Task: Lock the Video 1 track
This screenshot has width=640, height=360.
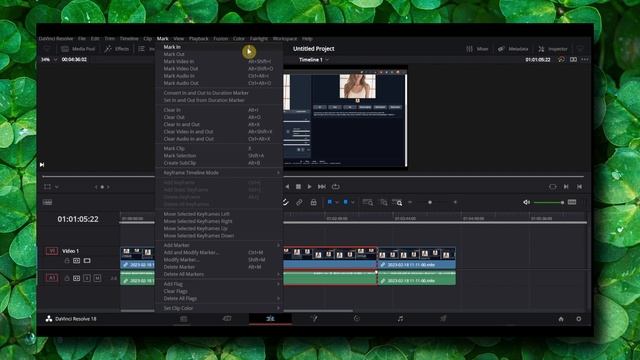Action: (x=67, y=261)
